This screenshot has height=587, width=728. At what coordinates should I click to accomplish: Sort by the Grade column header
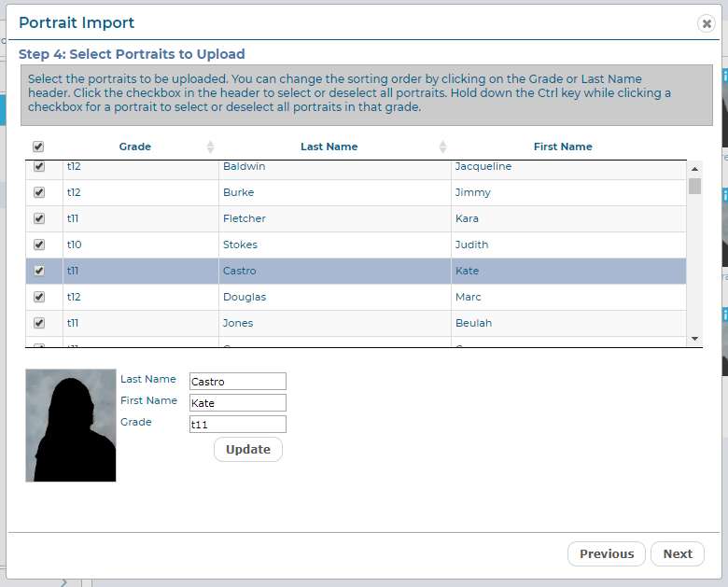[x=135, y=147]
